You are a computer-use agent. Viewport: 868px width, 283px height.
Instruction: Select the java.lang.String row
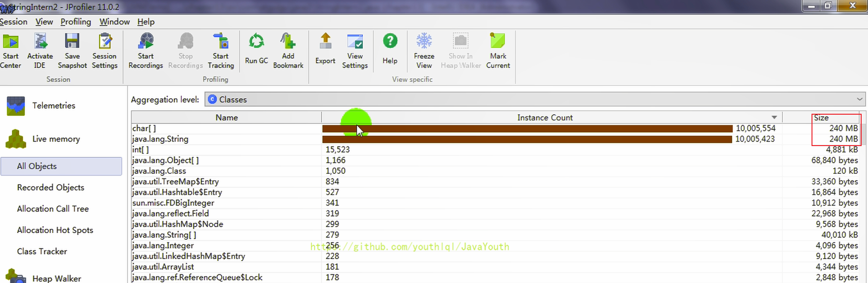point(160,139)
